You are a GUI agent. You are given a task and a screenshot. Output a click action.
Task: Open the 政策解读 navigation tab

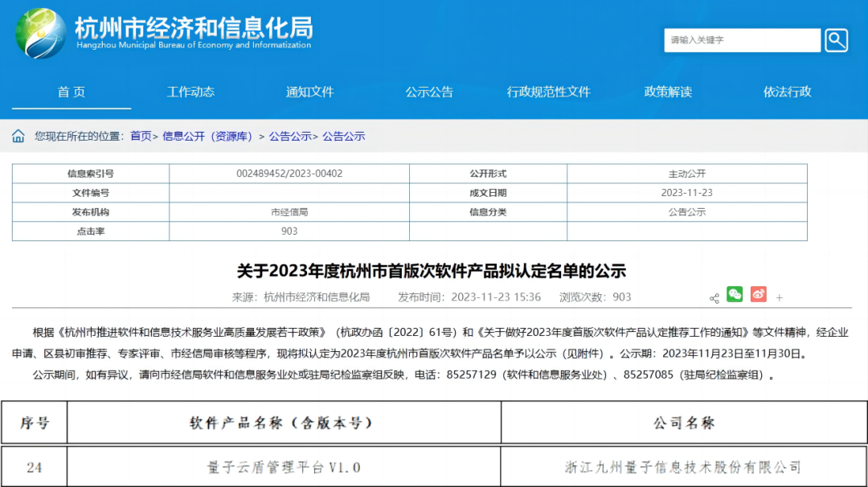[668, 92]
